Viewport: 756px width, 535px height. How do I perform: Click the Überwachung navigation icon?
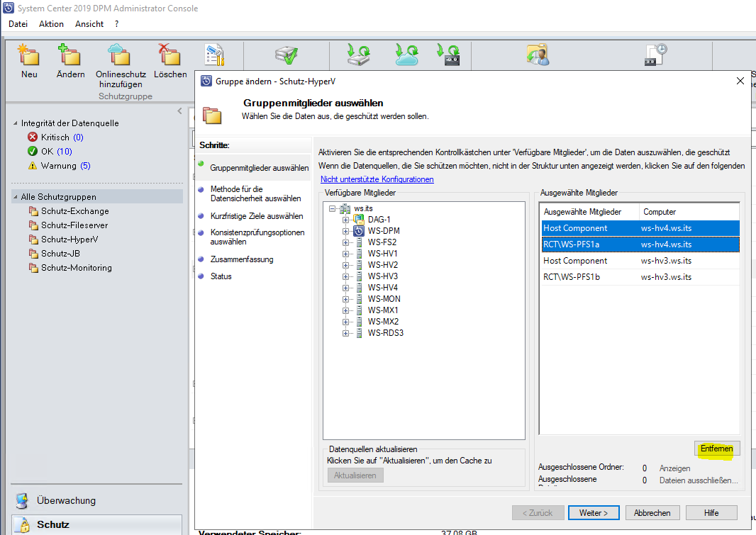[x=22, y=501]
